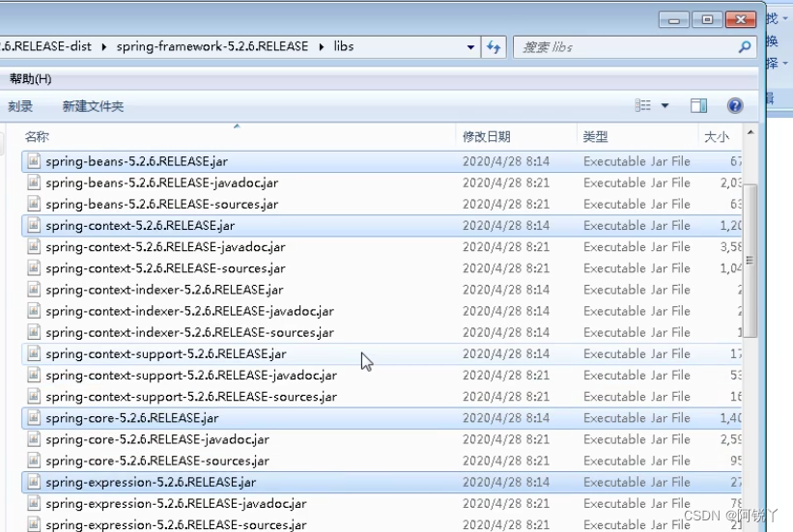Click the jar icon of spring-context-support-5.2.6.RELEASE.jar

tap(34, 353)
